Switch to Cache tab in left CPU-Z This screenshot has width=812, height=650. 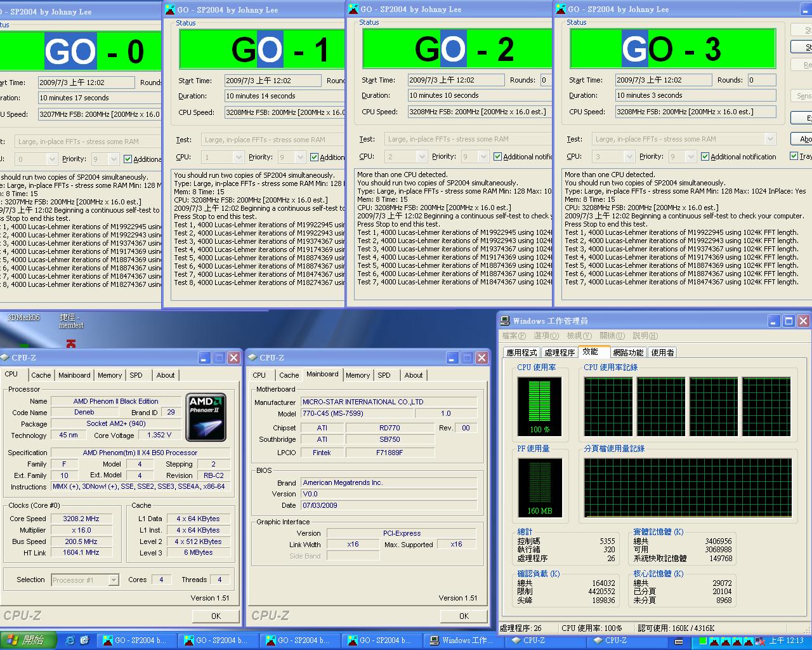click(x=41, y=375)
